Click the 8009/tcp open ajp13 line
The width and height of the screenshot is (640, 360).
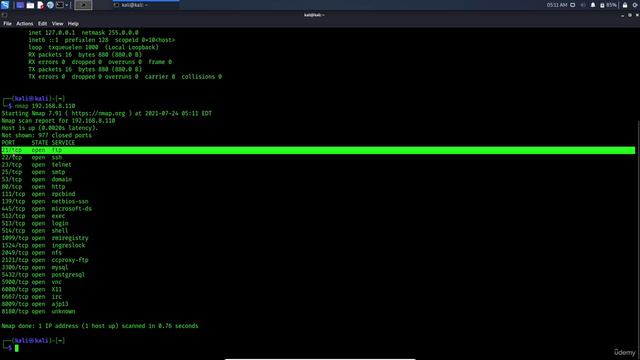click(x=35, y=304)
